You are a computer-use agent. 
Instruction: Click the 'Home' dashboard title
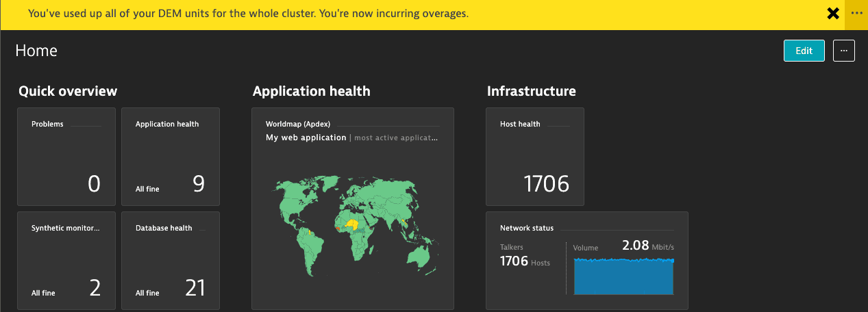(x=36, y=51)
